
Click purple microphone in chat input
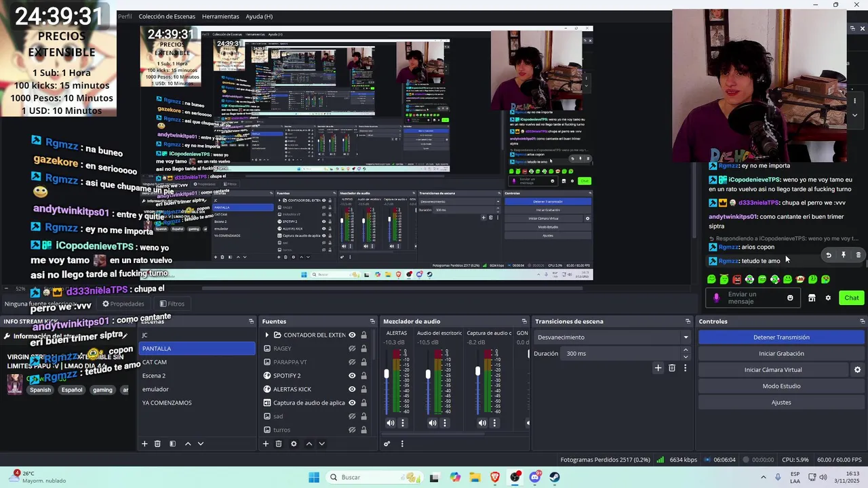[x=717, y=298]
